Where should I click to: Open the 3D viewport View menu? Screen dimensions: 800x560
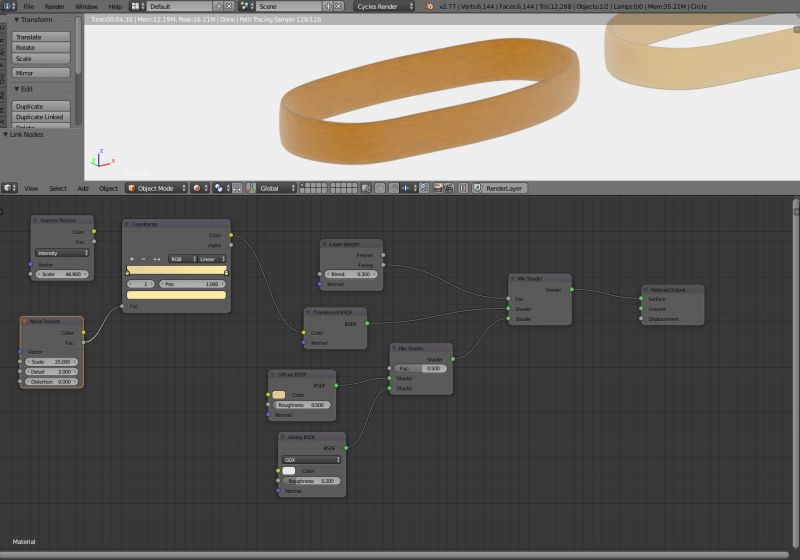(31, 188)
